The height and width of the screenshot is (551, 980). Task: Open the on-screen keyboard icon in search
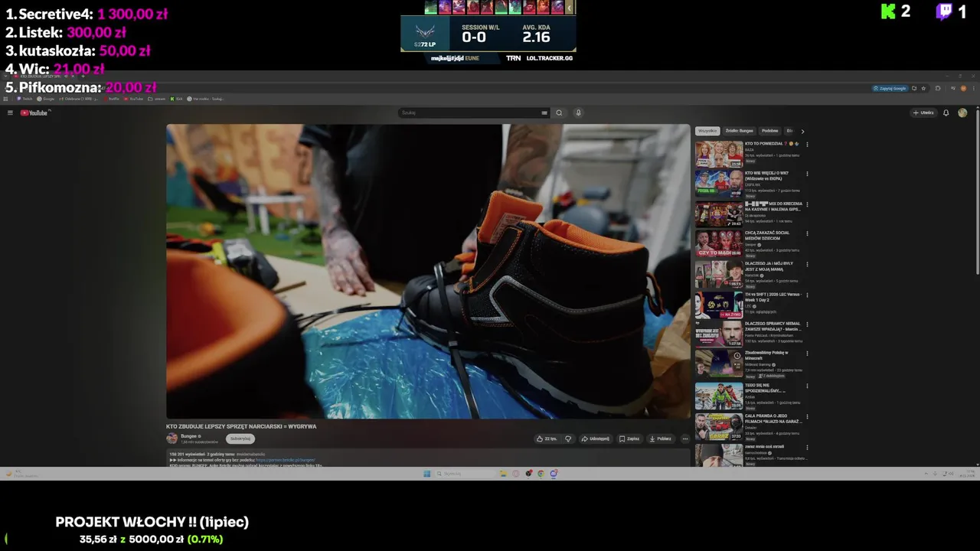tap(544, 112)
